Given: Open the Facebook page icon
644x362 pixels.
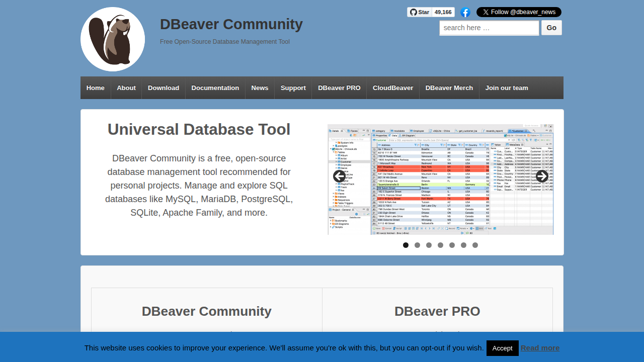Looking at the screenshot, I should (x=465, y=13).
